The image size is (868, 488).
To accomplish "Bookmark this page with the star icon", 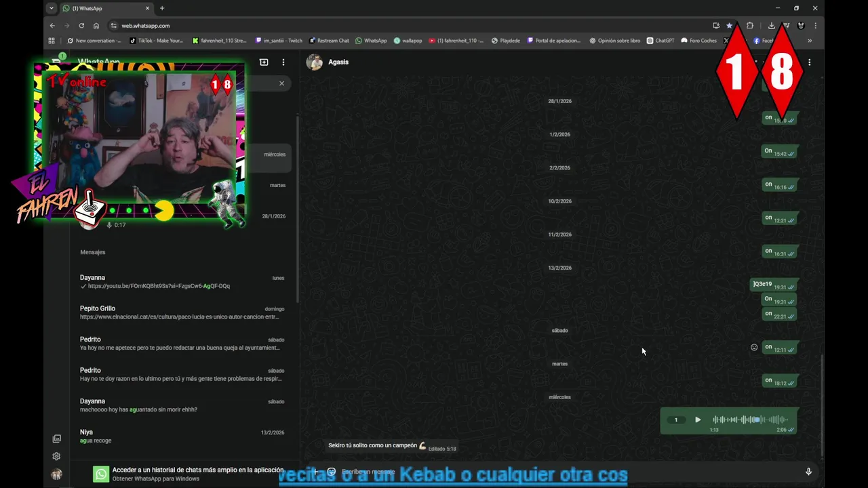I will pos(730,26).
